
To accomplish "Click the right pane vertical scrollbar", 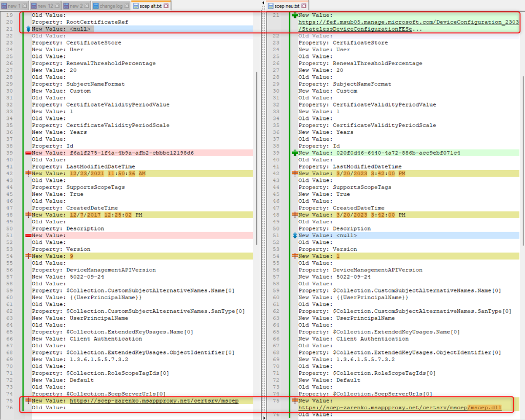I will (x=523, y=161).
